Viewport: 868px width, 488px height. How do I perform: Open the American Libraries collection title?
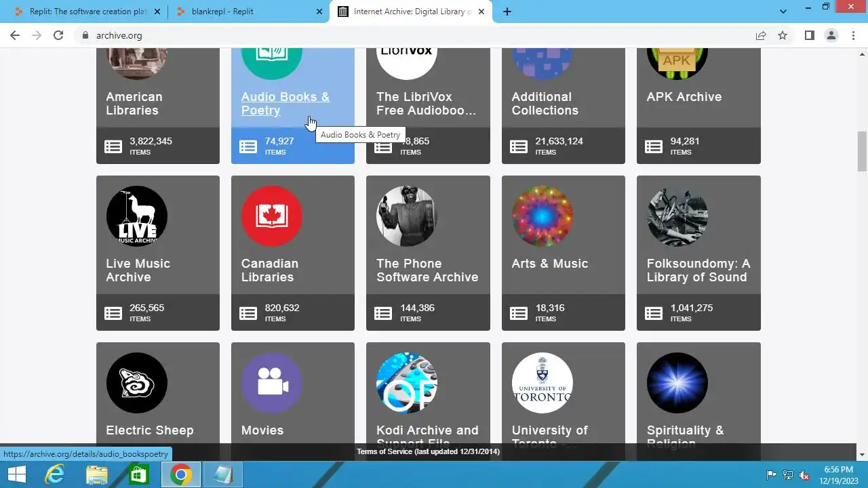point(134,104)
